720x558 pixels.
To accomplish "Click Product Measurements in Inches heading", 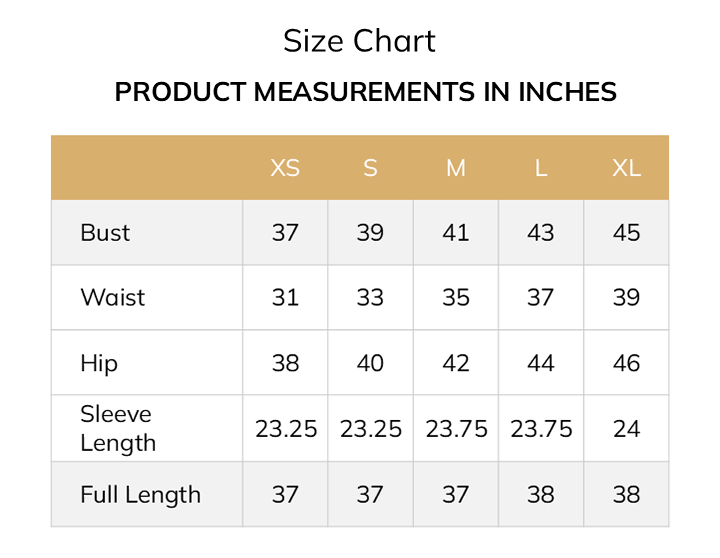I will pyautogui.click(x=366, y=91).
